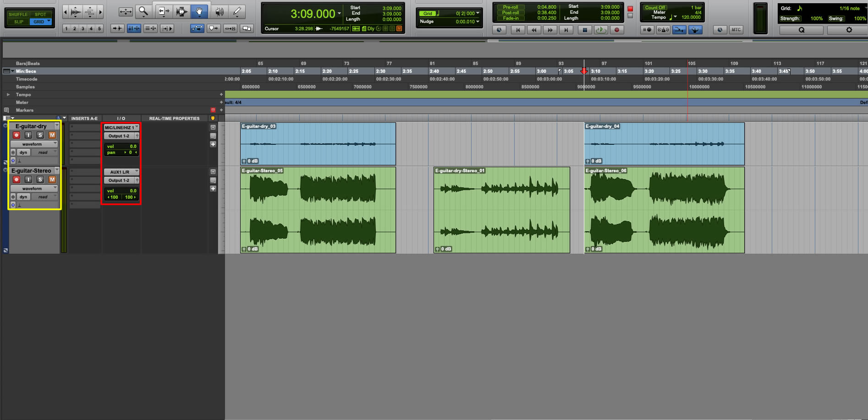Select the E-guitar-Stereo_06 clip
The width and height of the screenshot is (868, 420).
coord(665,210)
